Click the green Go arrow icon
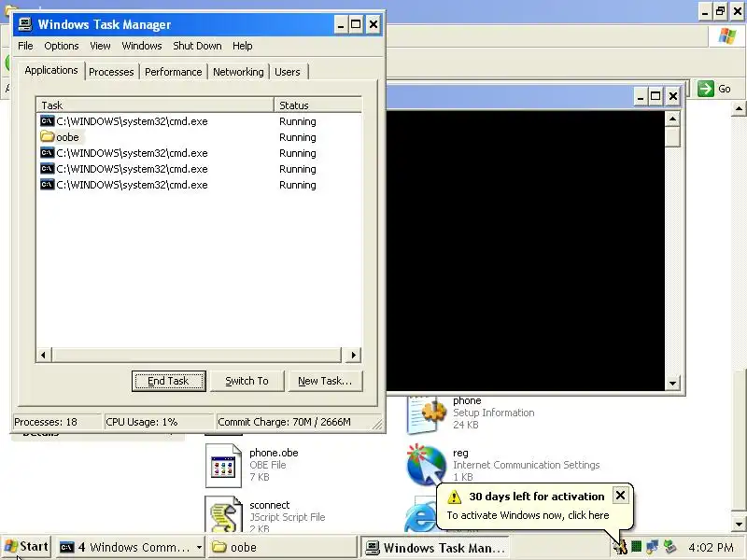The width and height of the screenshot is (747, 560). [706, 89]
